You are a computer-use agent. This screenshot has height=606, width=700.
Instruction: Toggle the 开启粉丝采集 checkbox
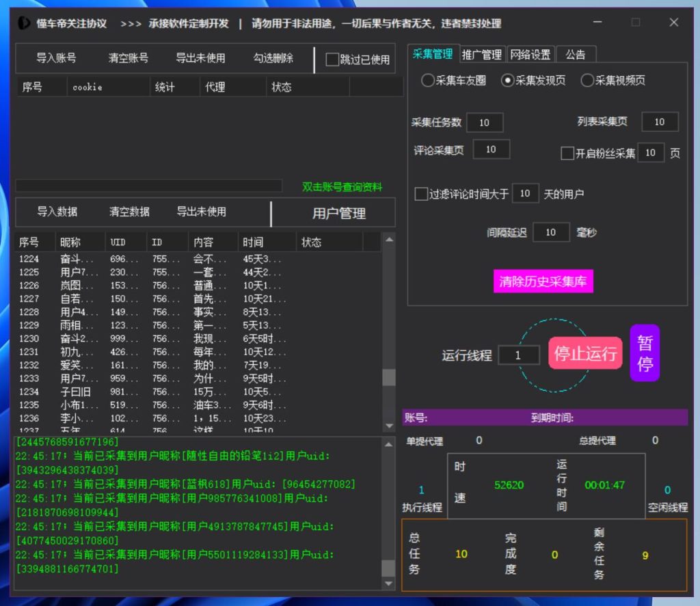coord(567,153)
